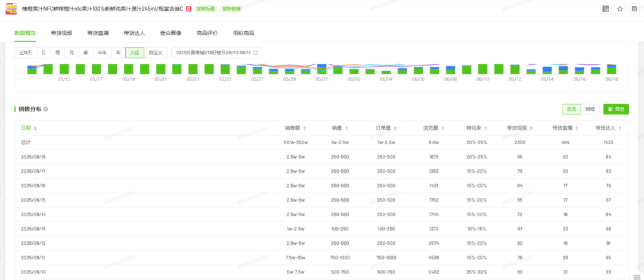
Task: Click the 2300 total videos value
Action: (x=519, y=142)
